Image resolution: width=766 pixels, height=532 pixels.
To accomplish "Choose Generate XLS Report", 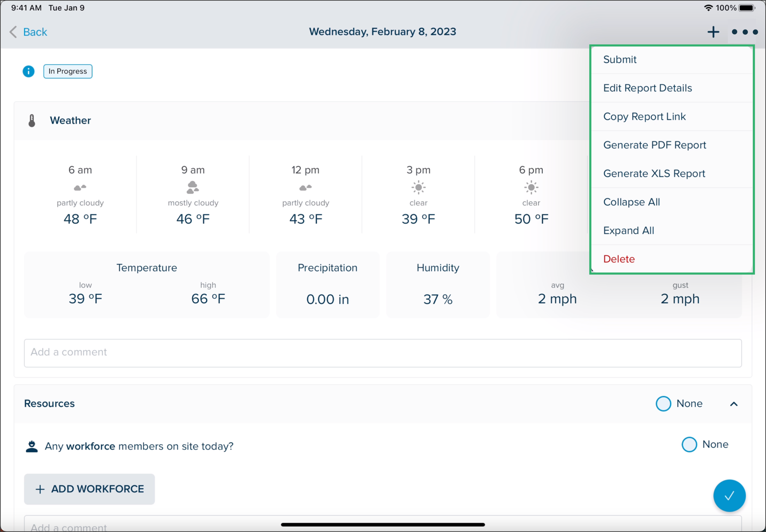I will [x=672, y=173].
